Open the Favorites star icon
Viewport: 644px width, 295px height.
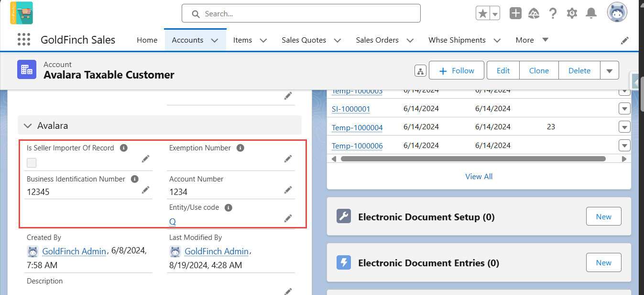(x=483, y=13)
